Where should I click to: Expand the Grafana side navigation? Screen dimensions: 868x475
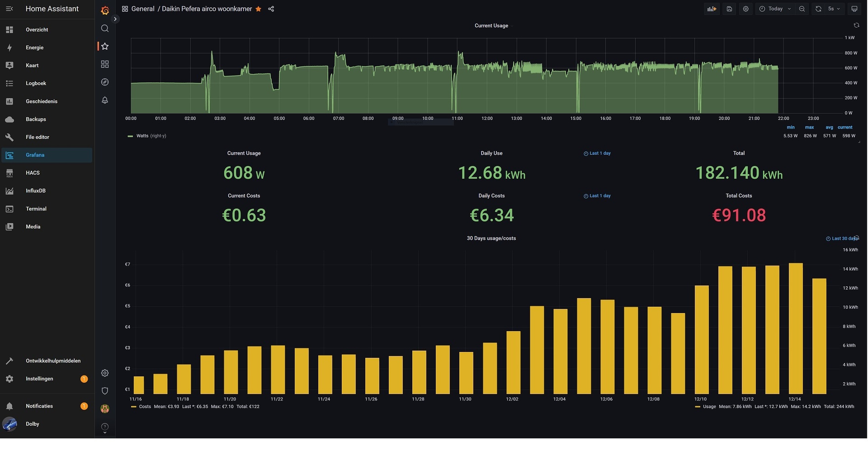tap(115, 19)
